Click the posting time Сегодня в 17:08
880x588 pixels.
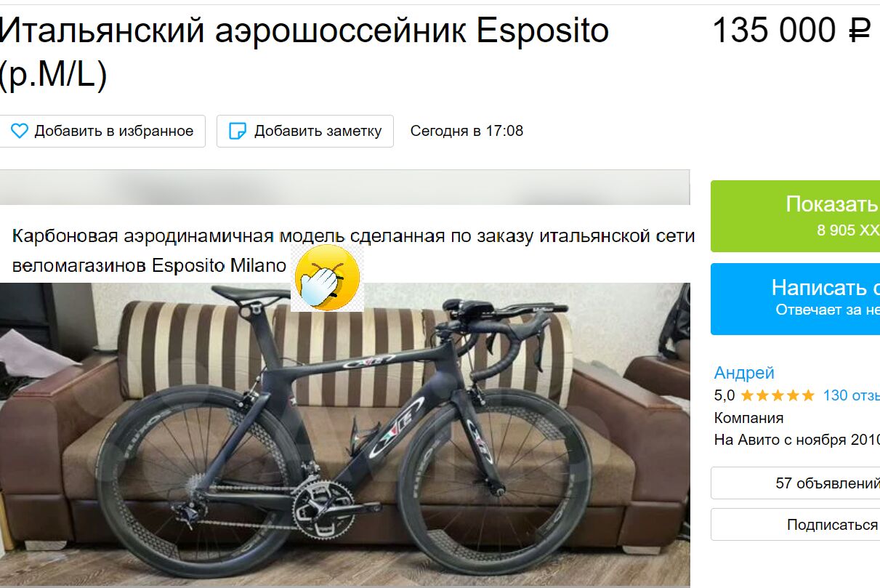[467, 131]
